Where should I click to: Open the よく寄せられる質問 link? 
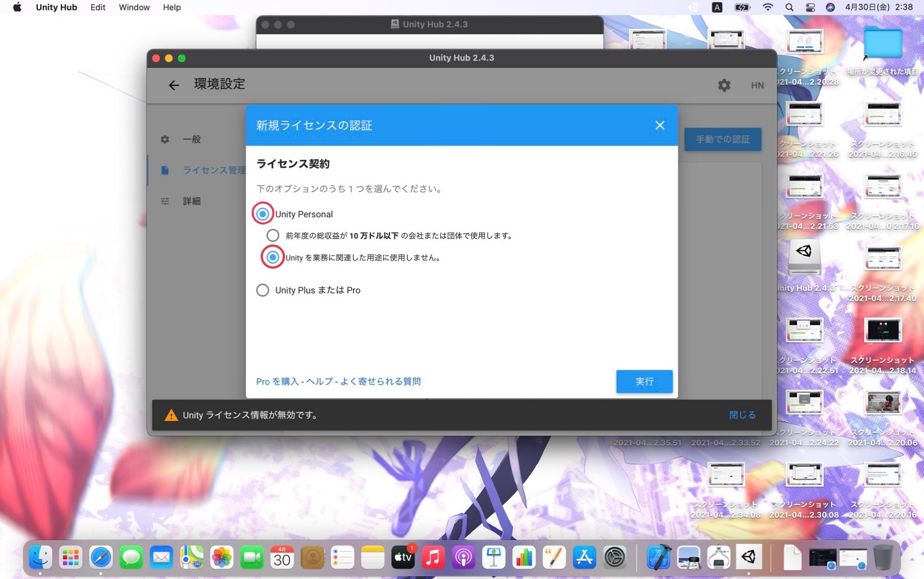tap(380, 381)
